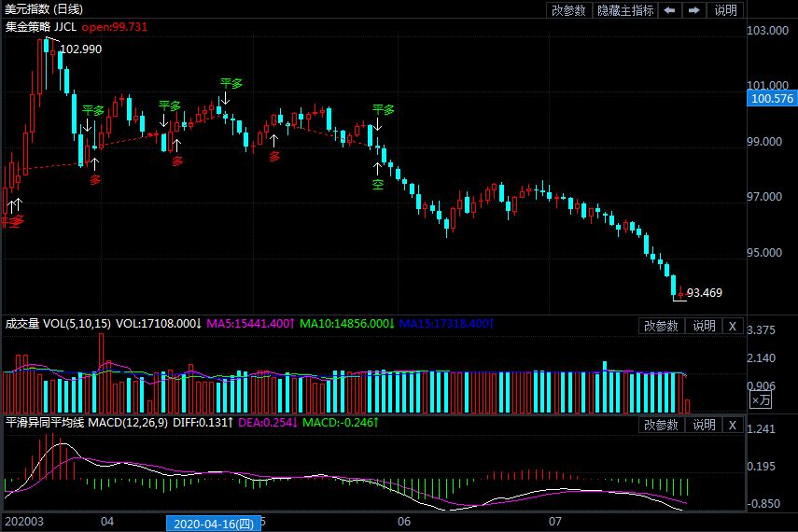Open 改参数 for the main chart
This screenshot has height=532, width=798.
coord(568,10)
